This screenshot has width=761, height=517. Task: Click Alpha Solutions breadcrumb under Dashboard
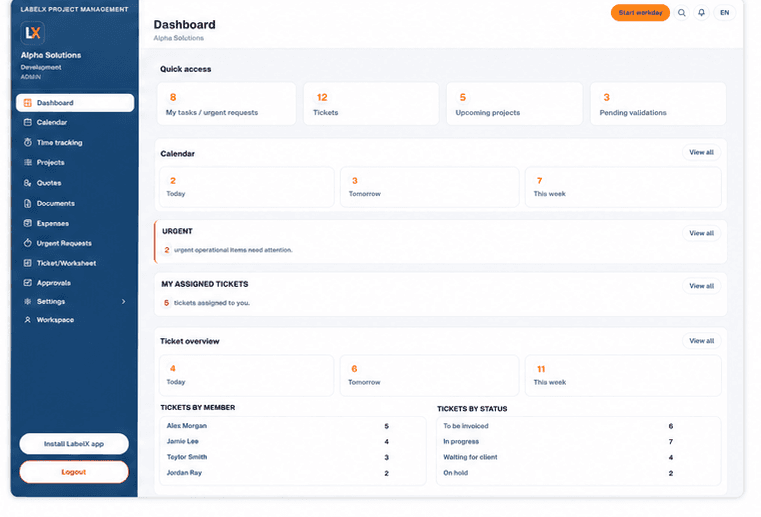179,38
